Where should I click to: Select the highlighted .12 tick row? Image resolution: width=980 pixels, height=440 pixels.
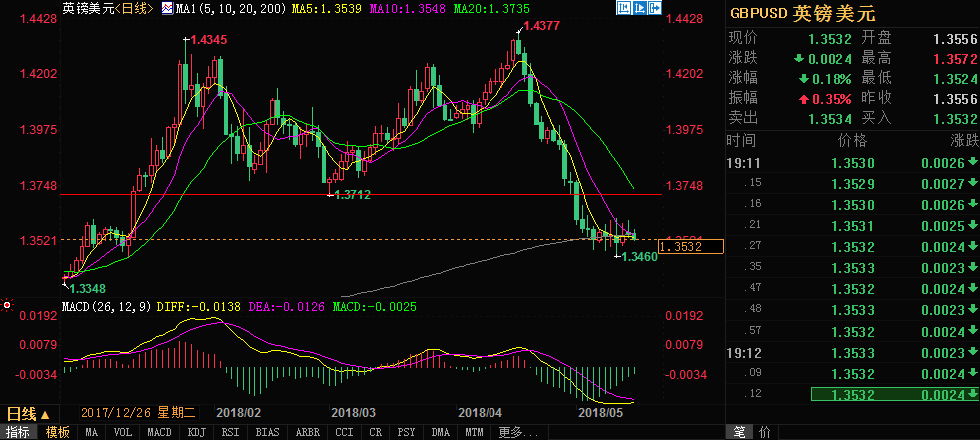[852, 394]
